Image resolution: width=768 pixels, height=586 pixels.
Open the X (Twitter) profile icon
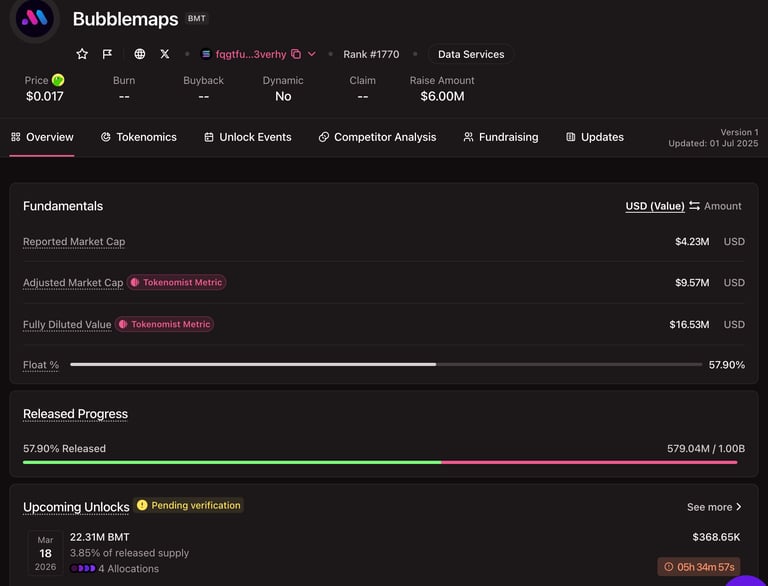(165, 54)
